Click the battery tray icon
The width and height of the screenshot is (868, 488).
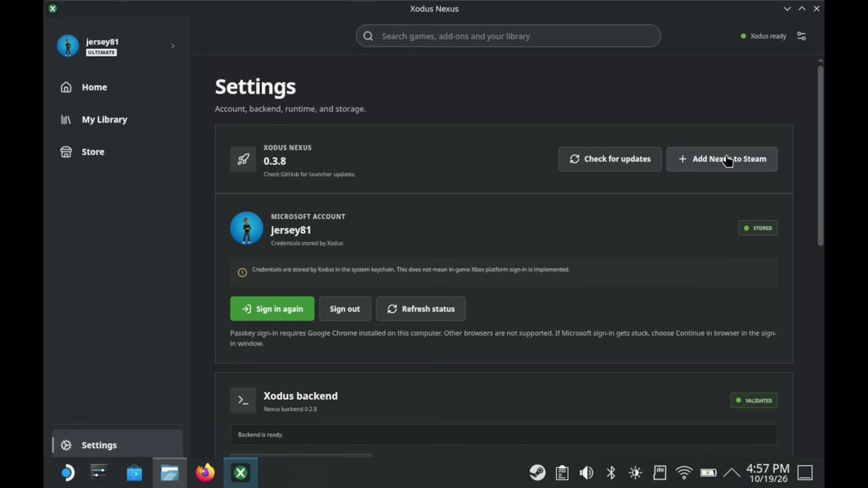708,472
